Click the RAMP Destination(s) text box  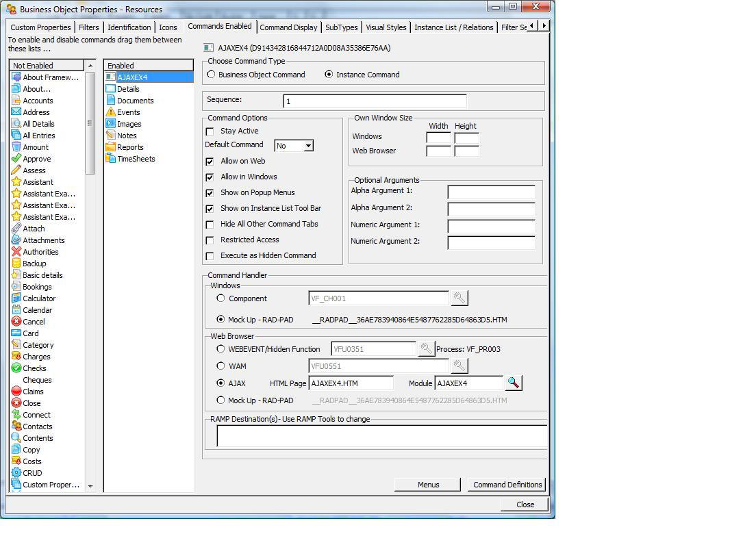[x=382, y=436]
